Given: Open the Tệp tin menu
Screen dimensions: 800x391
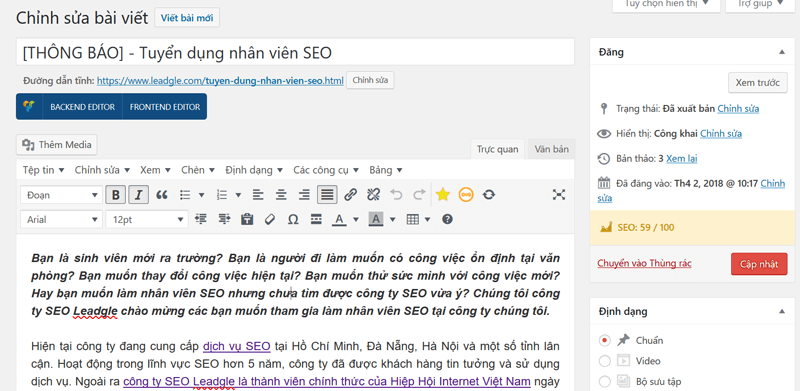Looking at the screenshot, I should [x=43, y=170].
